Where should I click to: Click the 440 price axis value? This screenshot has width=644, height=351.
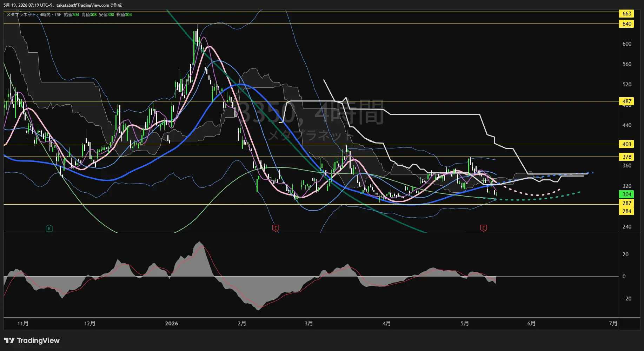coord(627,125)
